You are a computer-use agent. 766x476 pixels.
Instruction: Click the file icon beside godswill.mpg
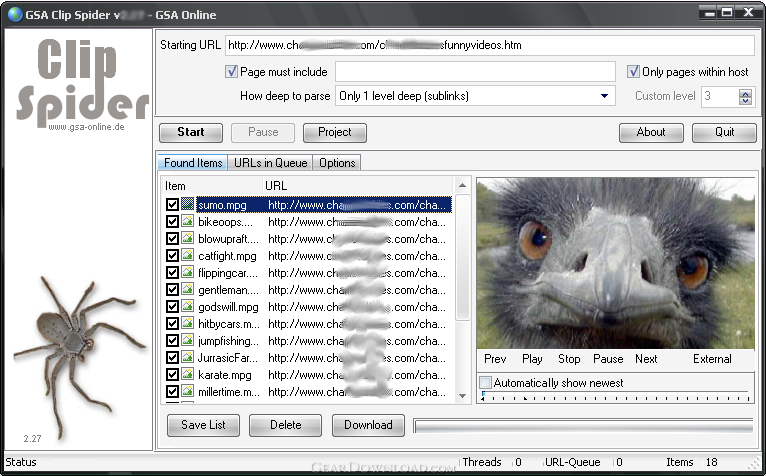(x=187, y=307)
